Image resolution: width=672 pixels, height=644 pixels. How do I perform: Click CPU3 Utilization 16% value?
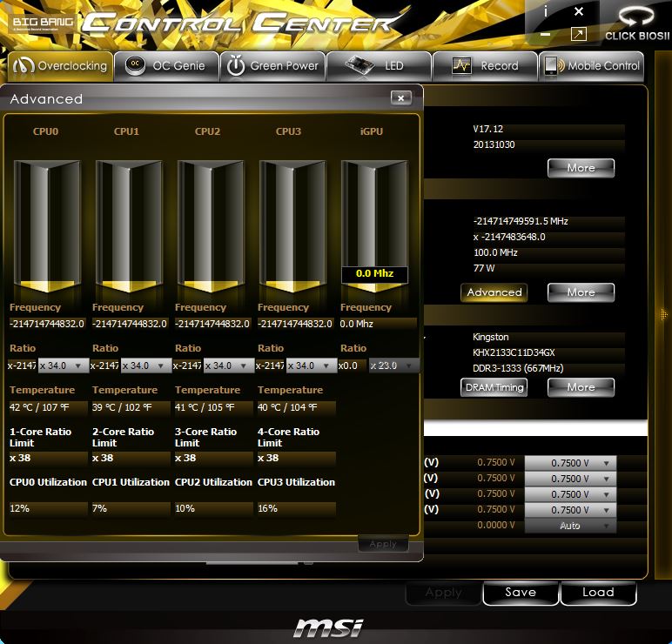296,508
